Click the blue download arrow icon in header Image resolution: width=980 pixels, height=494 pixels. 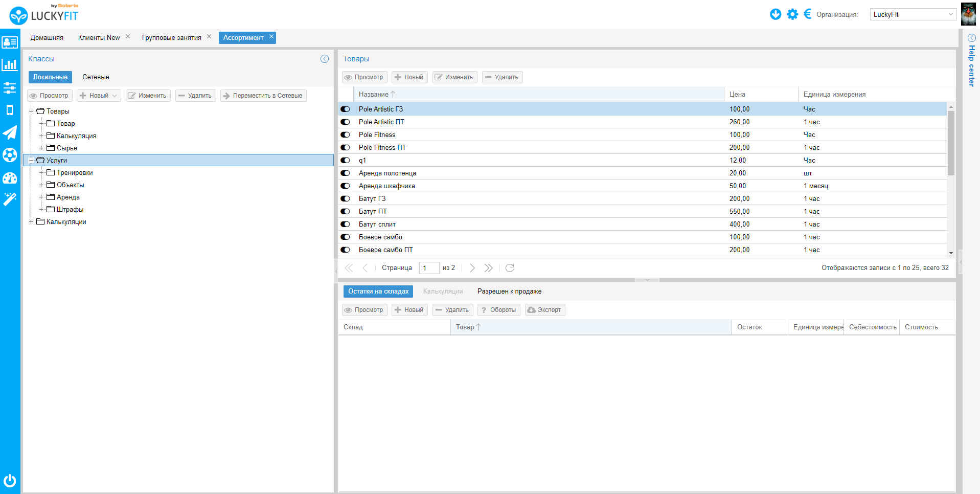pyautogui.click(x=776, y=14)
